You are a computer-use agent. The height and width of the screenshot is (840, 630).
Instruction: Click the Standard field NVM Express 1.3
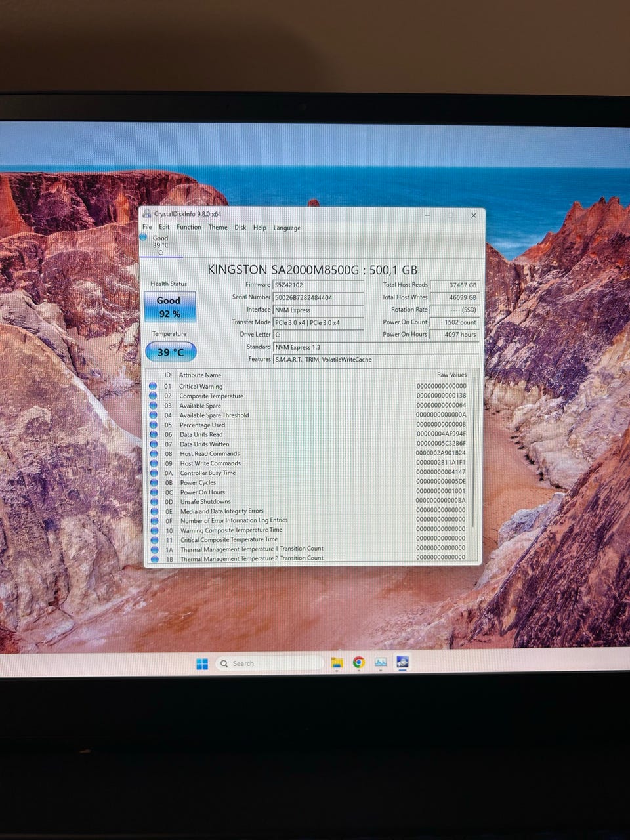click(x=376, y=347)
